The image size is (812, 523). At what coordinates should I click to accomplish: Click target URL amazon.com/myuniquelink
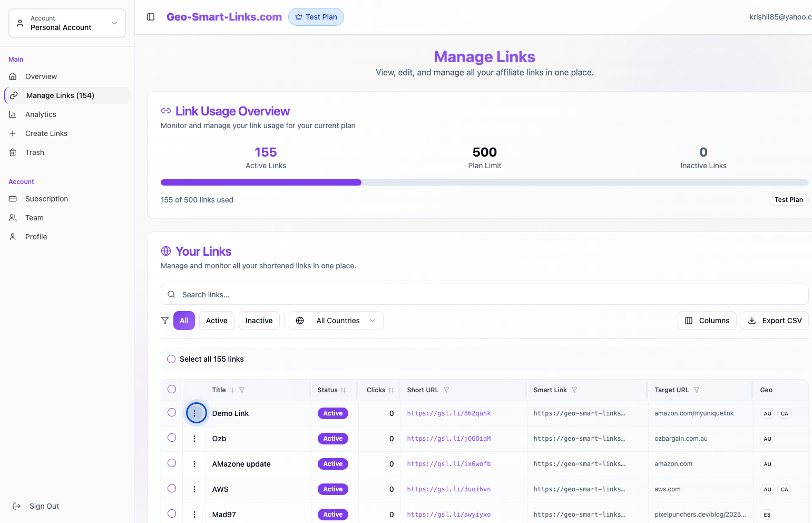[694, 413]
